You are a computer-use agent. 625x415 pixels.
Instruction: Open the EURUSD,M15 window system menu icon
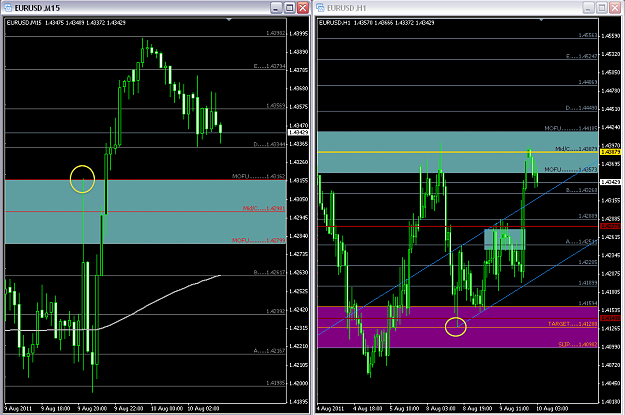[x=8, y=8]
